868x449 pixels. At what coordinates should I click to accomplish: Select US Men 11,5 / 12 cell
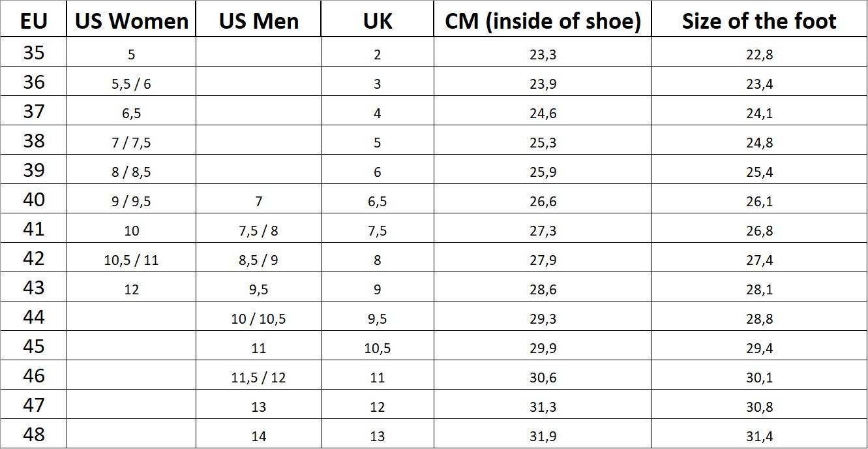point(258,378)
